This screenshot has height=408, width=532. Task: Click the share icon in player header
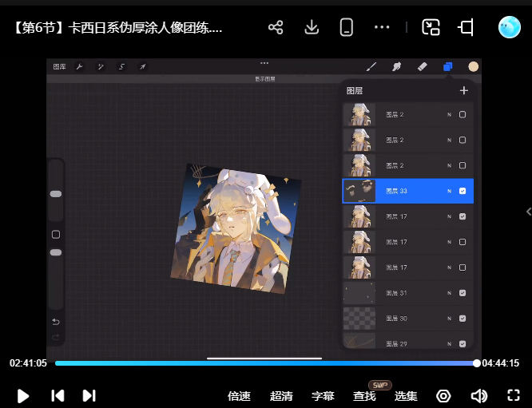click(x=276, y=27)
